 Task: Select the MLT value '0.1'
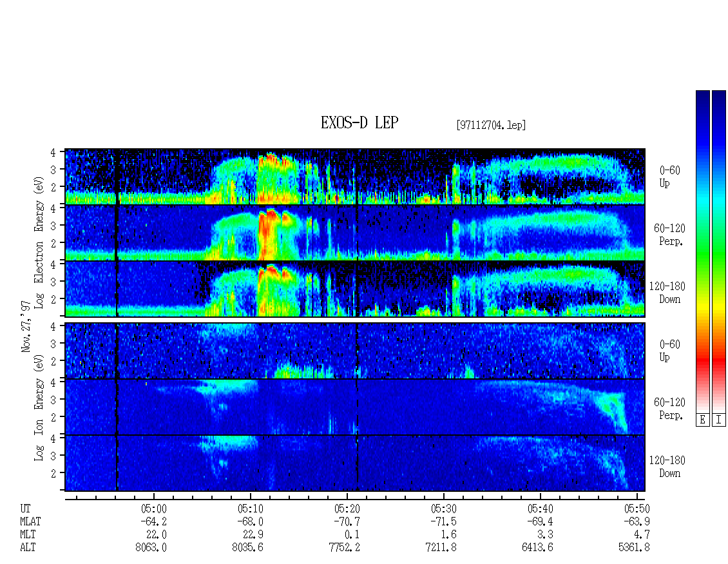coord(352,534)
